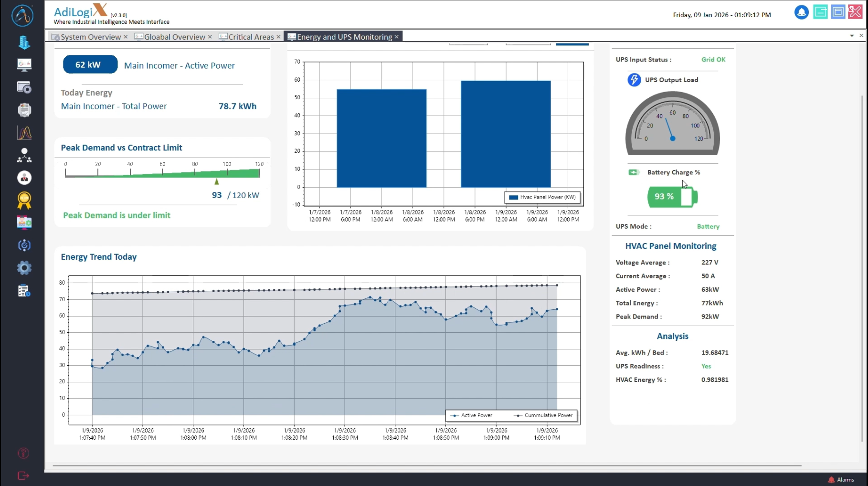
Task: Switch to the System Overview tab
Action: (90, 37)
